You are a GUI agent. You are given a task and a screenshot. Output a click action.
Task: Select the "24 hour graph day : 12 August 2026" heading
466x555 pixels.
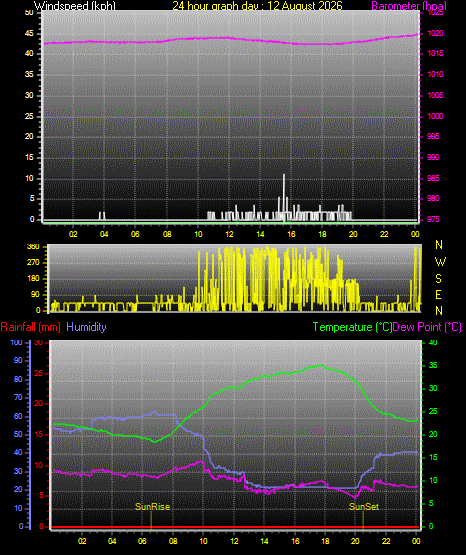tap(257, 6)
